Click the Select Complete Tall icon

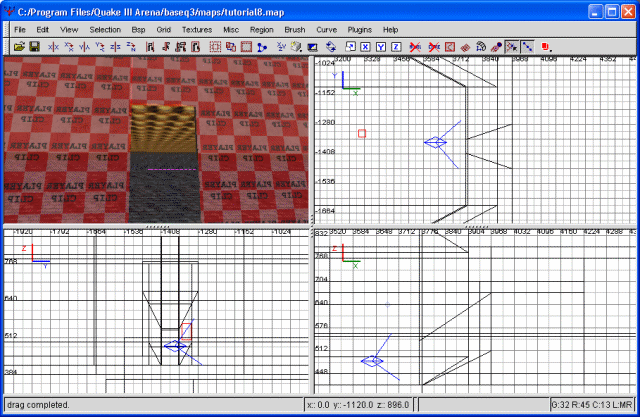150,47
